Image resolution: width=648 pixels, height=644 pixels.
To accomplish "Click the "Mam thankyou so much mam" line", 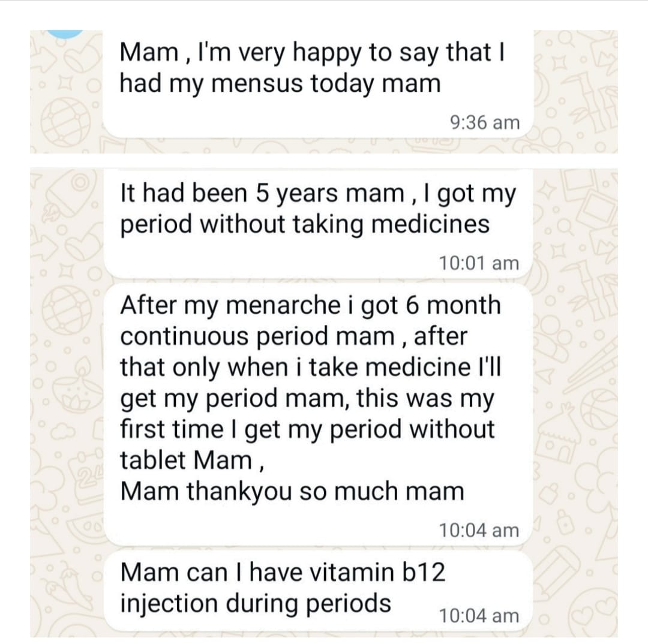I will 292,492.
